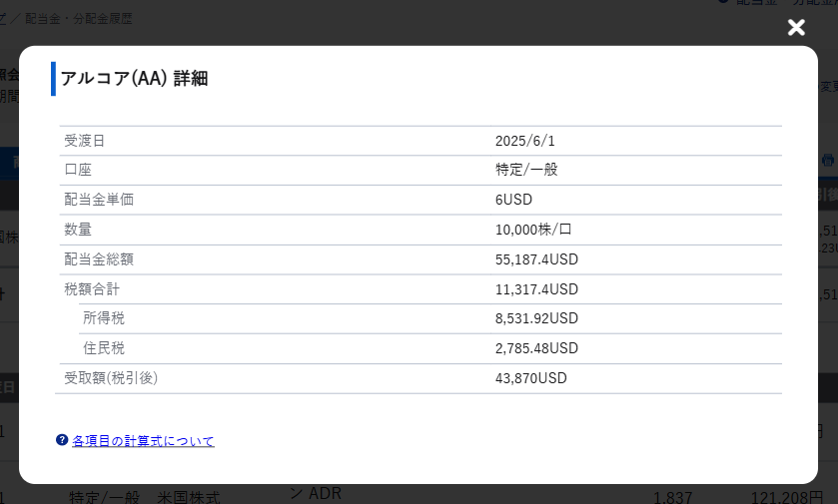This screenshot has width=838, height=504.
Task: Select the 住民税 value 2,785.48USD
Action: pyautogui.click(x=536, y=348)
